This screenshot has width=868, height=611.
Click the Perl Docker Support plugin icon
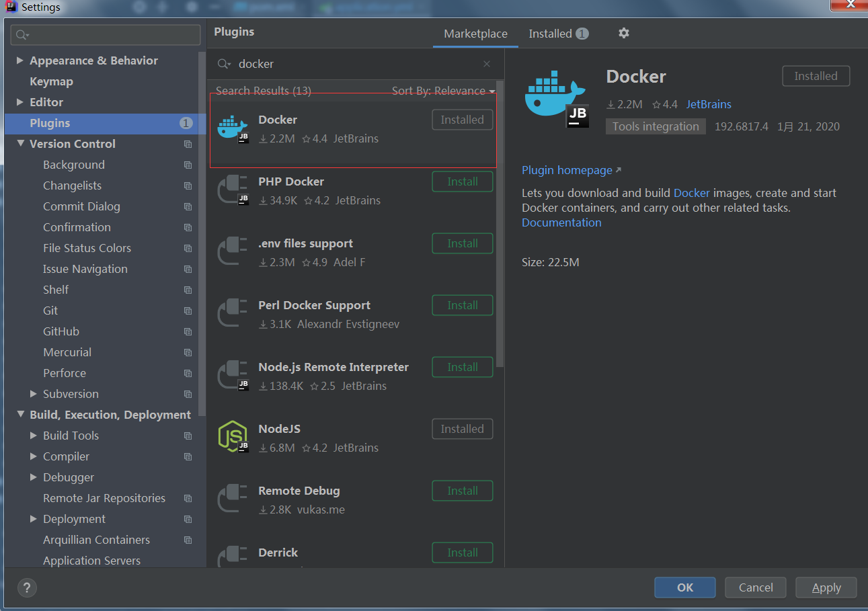233,314
